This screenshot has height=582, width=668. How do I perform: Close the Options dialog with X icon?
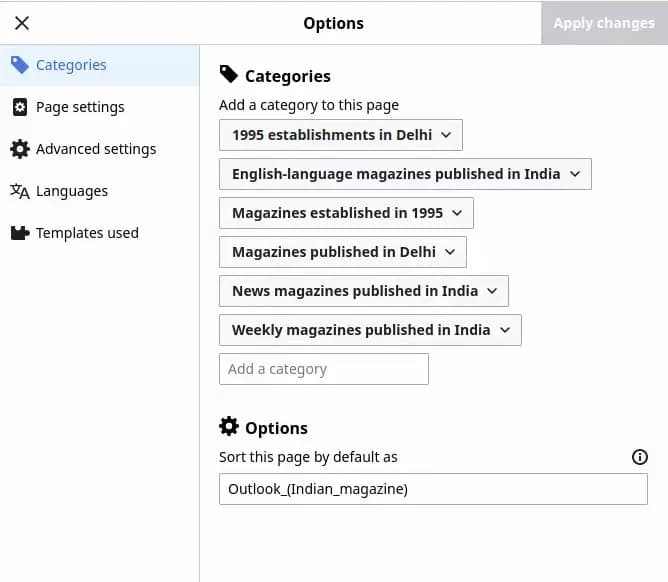(22, 23)
